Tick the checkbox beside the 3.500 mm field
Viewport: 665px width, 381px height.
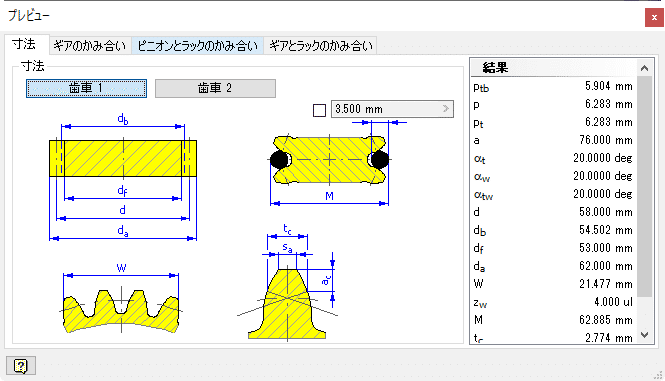point(319,110)
